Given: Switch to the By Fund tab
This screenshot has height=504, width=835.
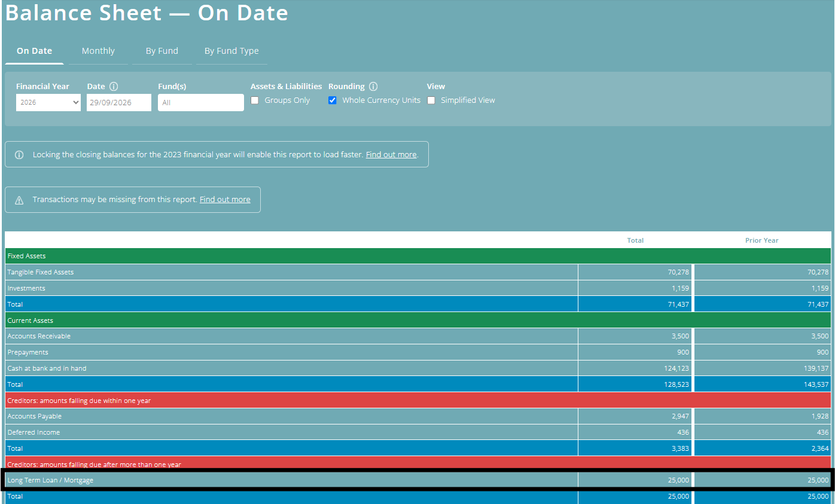Looking at the screenshot, I should (162, 51).
